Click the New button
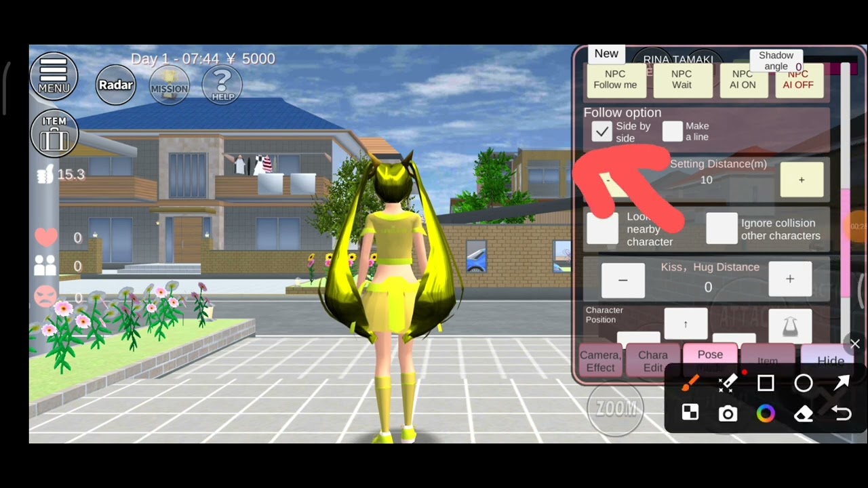The image size is (868, 488). (606, 54)
